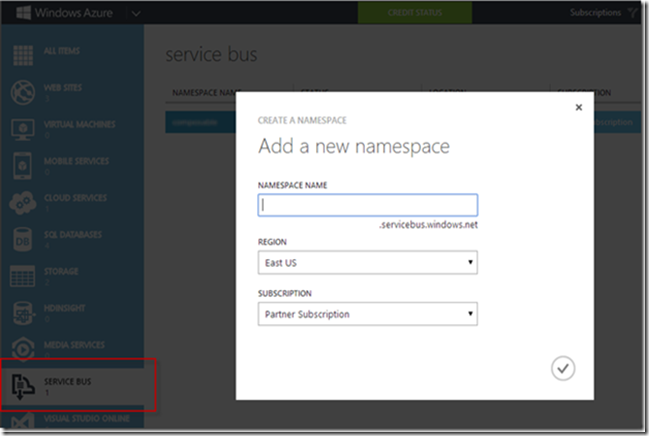This screenshot has width=649, height=436.
Task: Select HDINSIGHT label in sidebar
Action: coord(65,308)
